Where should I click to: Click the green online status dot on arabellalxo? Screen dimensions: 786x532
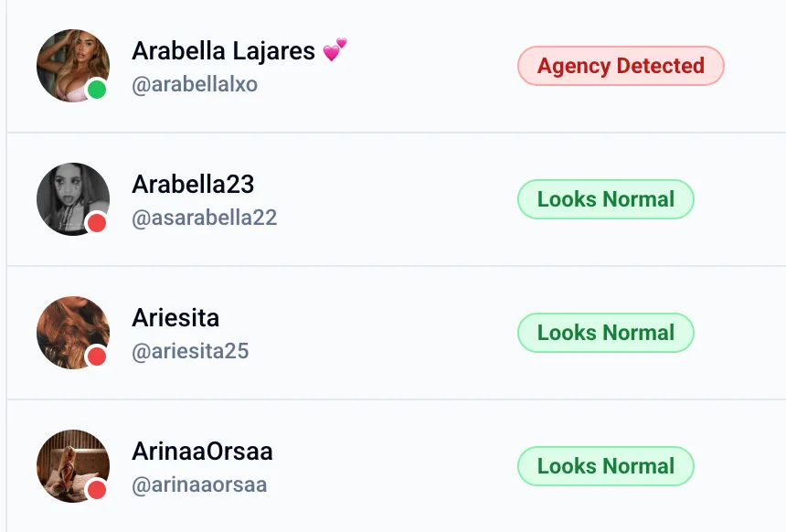pos(94,90)
